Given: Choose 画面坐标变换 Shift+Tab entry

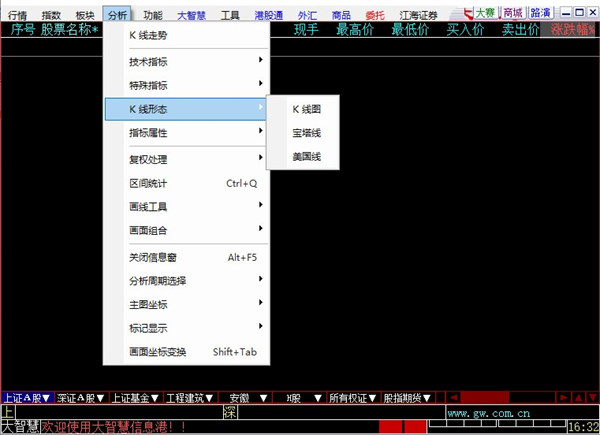Looking at the screenshot, I should (186, 352).
